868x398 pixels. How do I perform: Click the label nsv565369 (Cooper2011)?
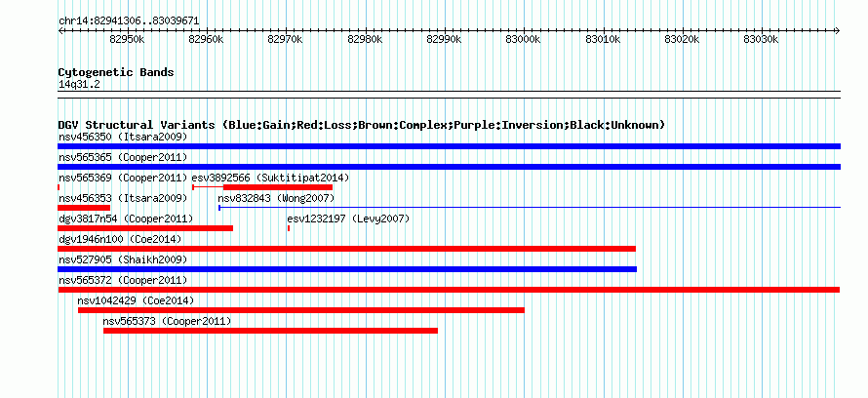[123, 178]
